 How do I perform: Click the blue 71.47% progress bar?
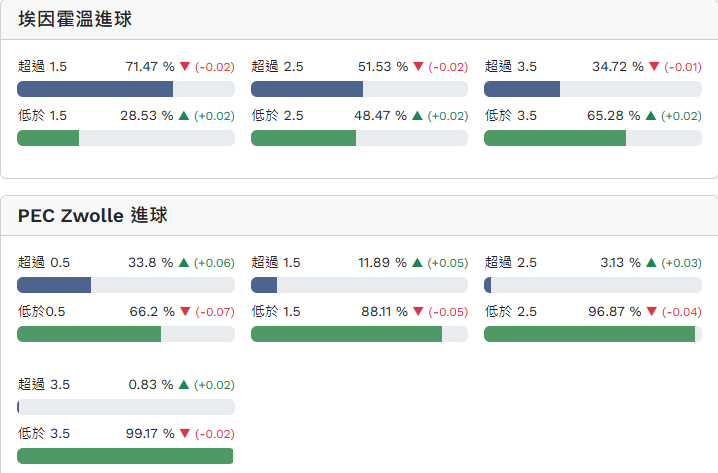pos(95,89)
